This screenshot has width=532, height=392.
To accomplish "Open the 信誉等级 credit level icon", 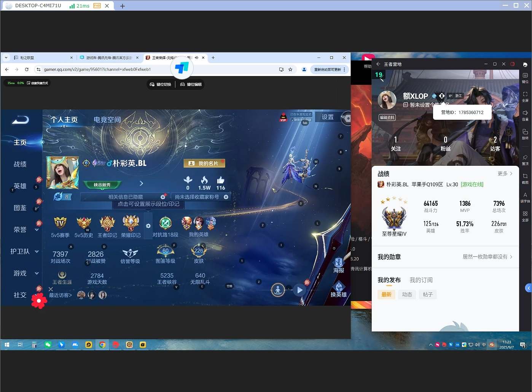I will click(130, 256).
